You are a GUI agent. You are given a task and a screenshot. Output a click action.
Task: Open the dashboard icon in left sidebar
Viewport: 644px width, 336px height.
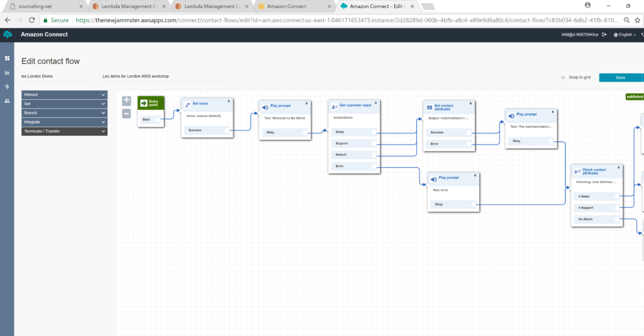coord(7,58)
